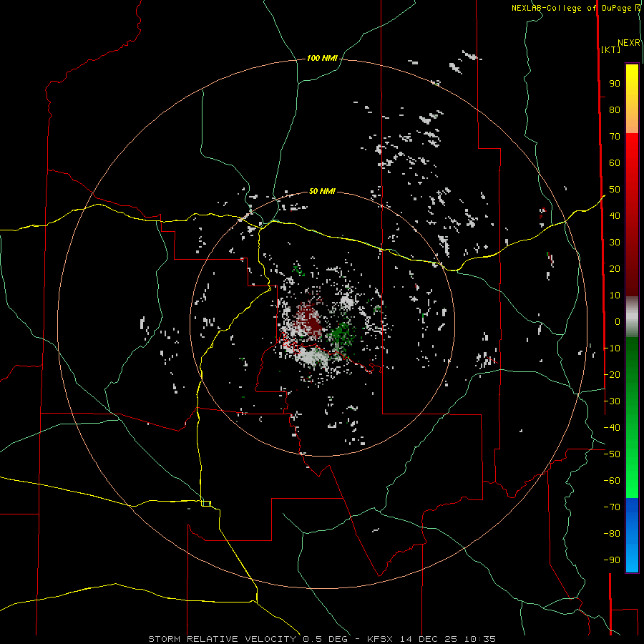Select the 50 value on the velocity scale
The image size is (644, 644).
pyautogui.click(x=615, y=190)
